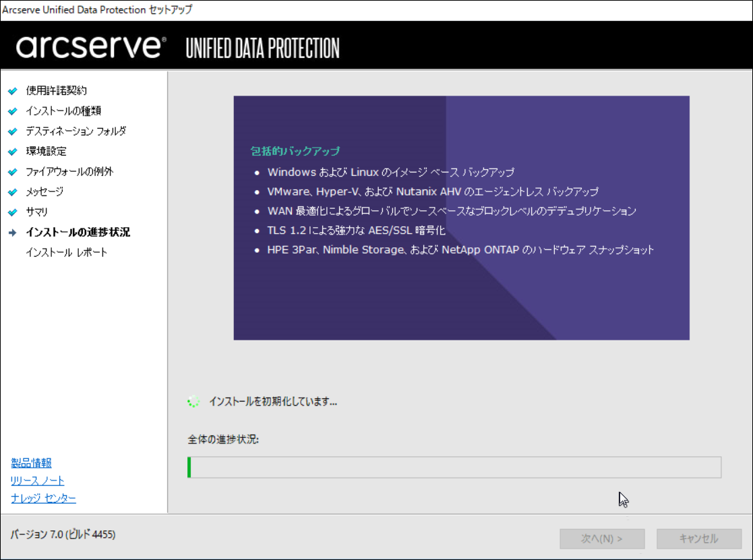This screenshot has width=753, height=560.
Task: Select the サマリ step
Action: (36, 212)
